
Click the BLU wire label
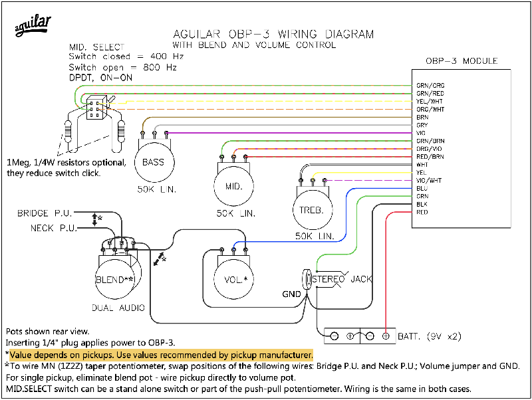[x=422, y=188]
